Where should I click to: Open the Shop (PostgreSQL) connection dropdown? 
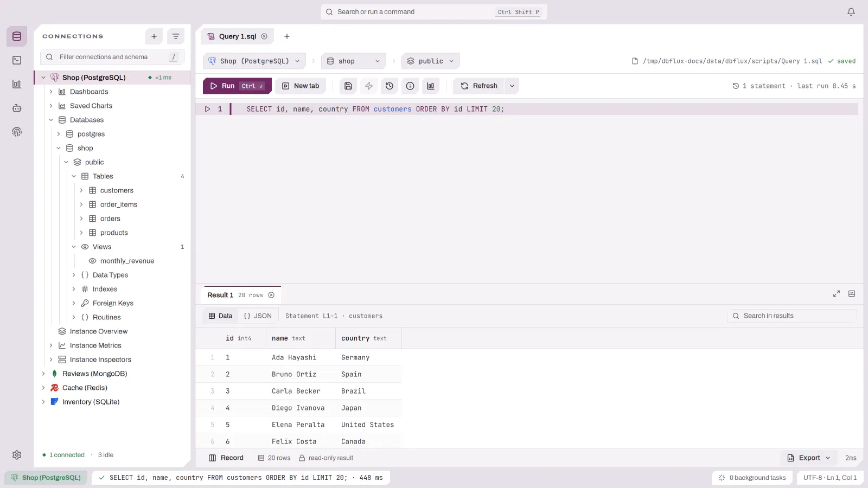[254, 61]
